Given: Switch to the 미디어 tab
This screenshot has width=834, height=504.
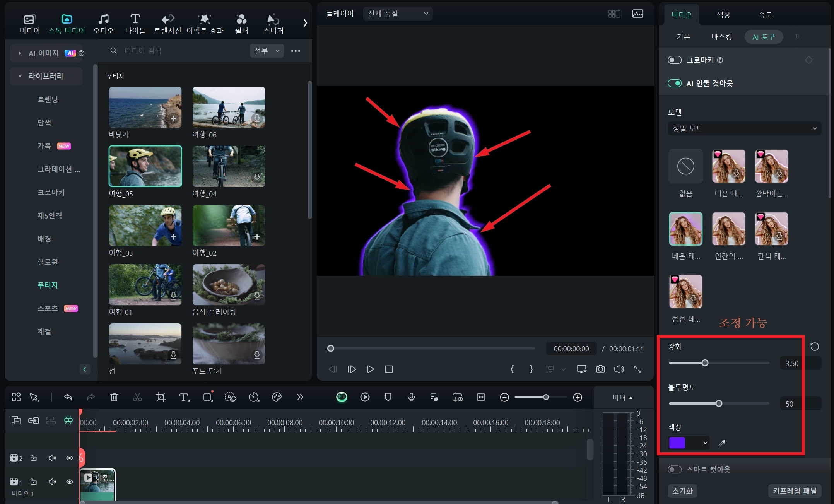Looking at the screenshot, I should tap(30, 24).
